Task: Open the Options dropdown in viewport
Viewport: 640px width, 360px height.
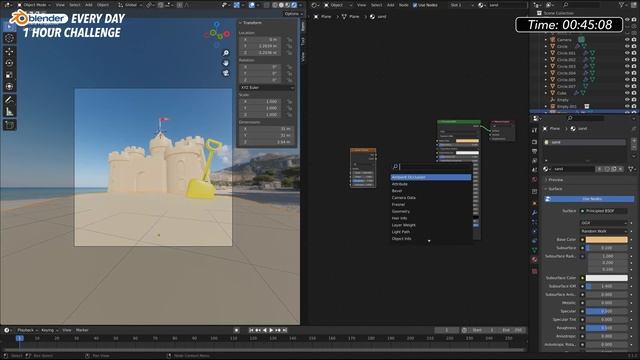Action: pyautogui.click(x=293, y=14)
